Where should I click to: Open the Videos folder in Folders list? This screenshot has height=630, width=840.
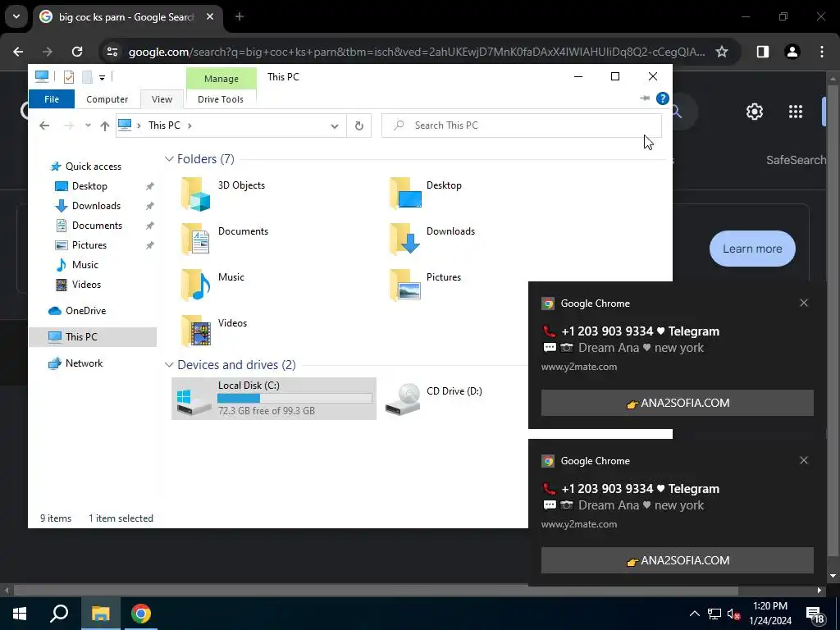point(214,331)
